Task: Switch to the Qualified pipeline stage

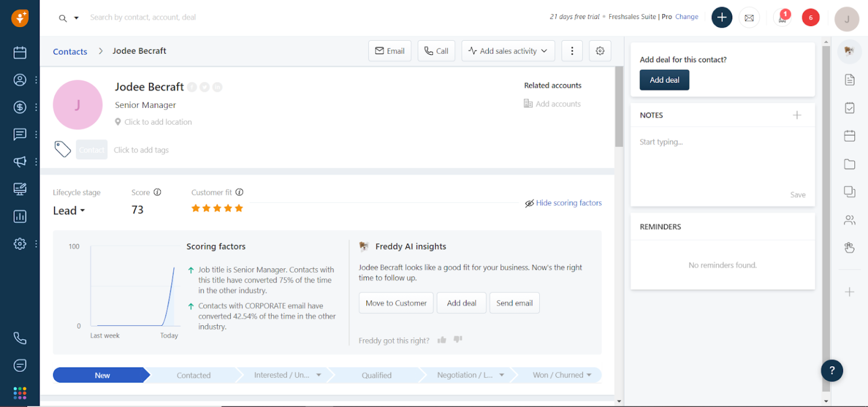Action: pos(376,375)
